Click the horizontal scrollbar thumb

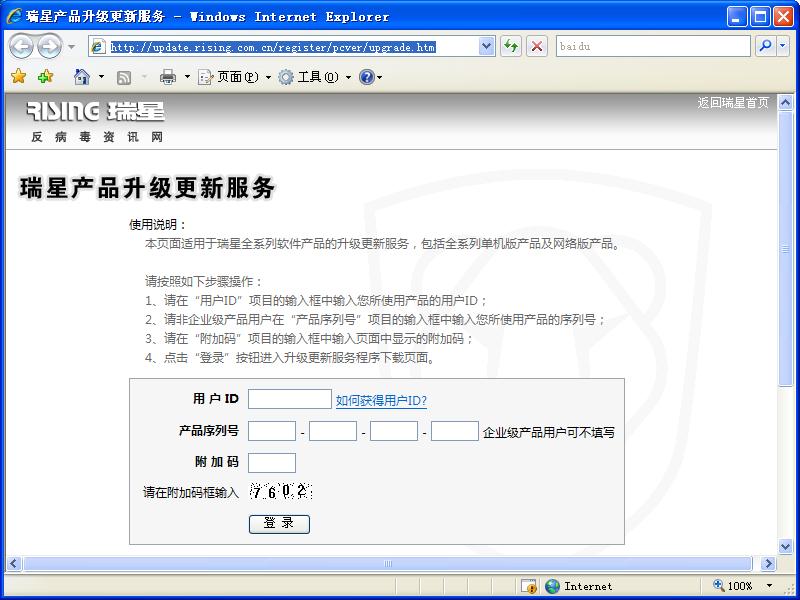[388, 564]
